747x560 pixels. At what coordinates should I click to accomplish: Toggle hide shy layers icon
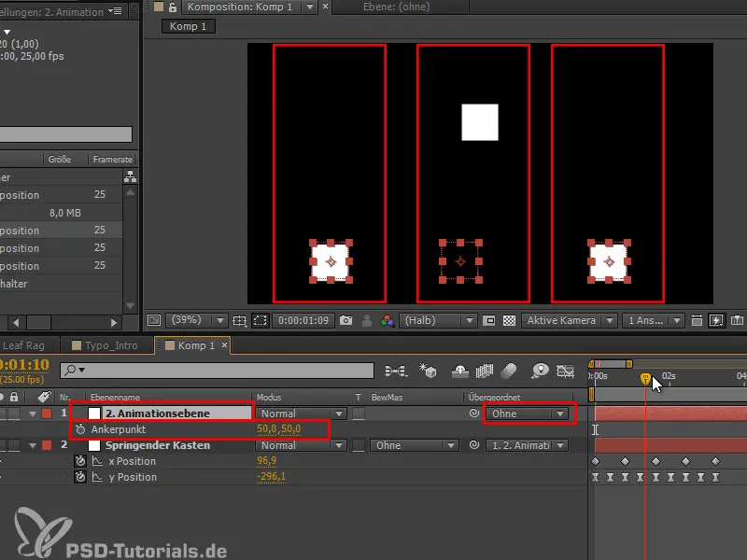459,371
